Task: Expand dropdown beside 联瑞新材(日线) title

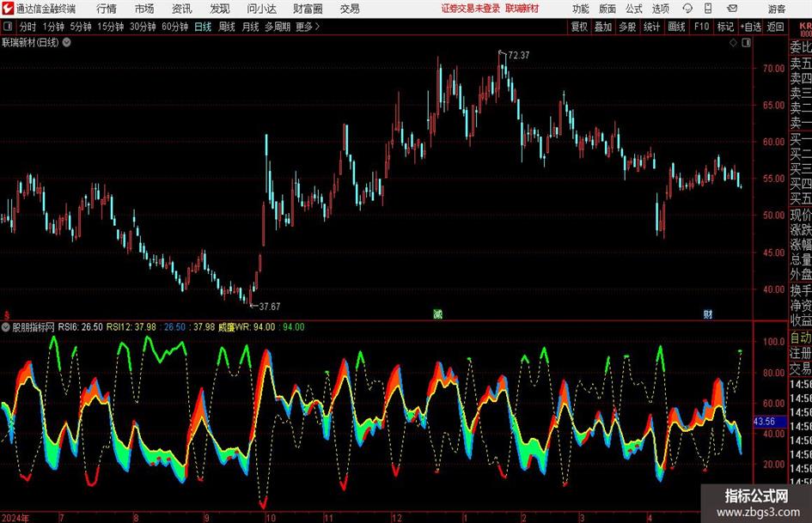Action: (67, 42)
